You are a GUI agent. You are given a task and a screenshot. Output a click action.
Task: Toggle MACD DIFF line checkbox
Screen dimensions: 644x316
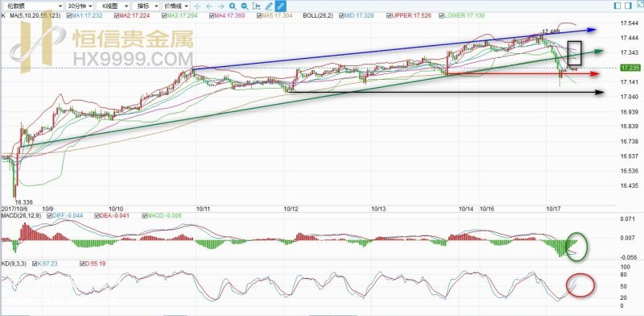pos(50,215)
